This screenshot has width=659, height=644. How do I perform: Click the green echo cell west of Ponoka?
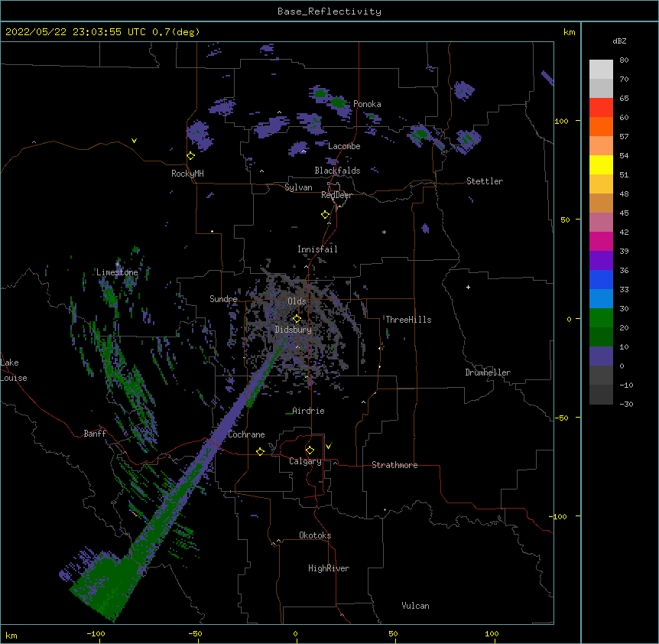pos(337,102)
